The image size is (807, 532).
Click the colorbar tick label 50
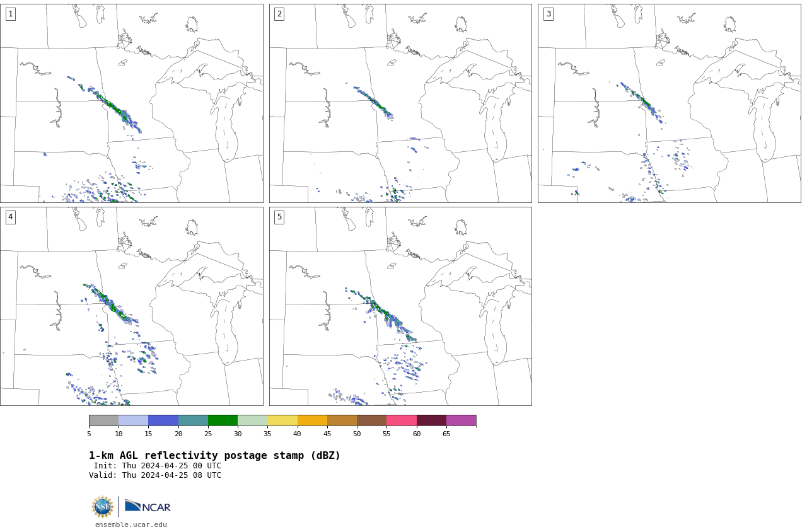point(357,434)
